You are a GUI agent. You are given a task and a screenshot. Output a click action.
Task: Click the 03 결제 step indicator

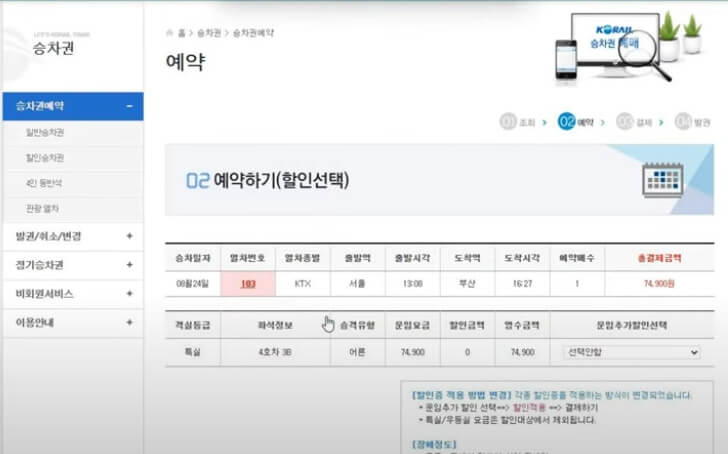tap(634, 122)
